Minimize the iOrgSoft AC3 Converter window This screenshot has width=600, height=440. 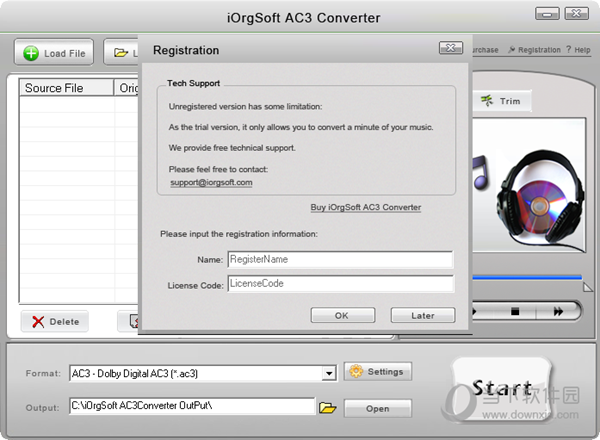pos(547,14)
